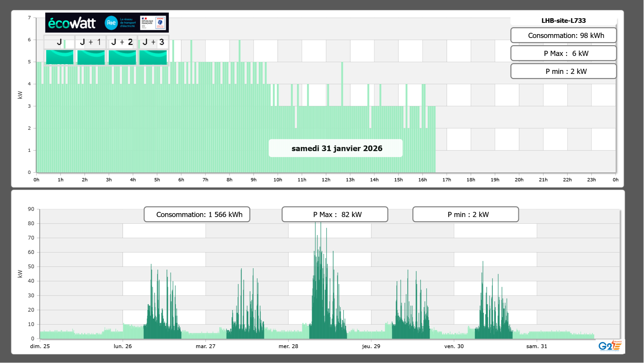Screen dimensions: 644x363
Task: Click the G2E France logo
Action: tap(610, 346)
